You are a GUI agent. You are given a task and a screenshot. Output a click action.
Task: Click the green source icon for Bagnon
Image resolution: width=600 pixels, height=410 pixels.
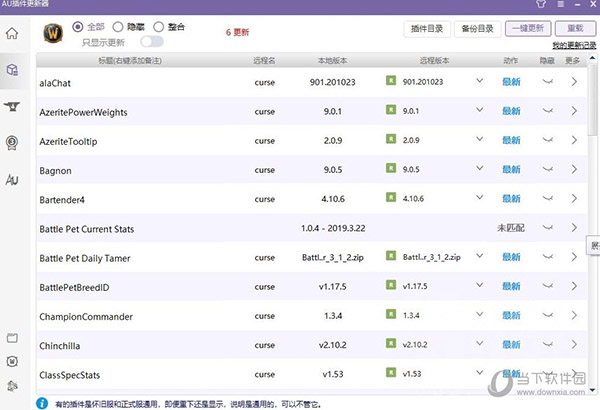coord(391,168)
